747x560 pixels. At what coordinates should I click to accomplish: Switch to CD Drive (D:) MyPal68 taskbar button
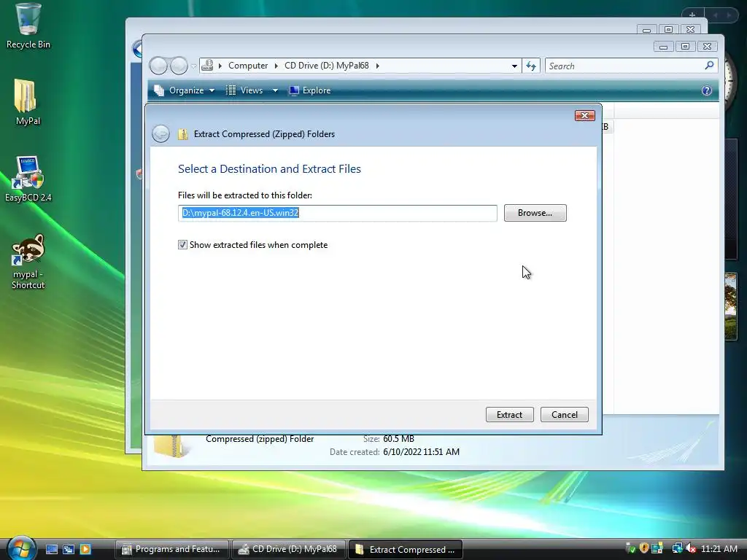click(288, 549)
